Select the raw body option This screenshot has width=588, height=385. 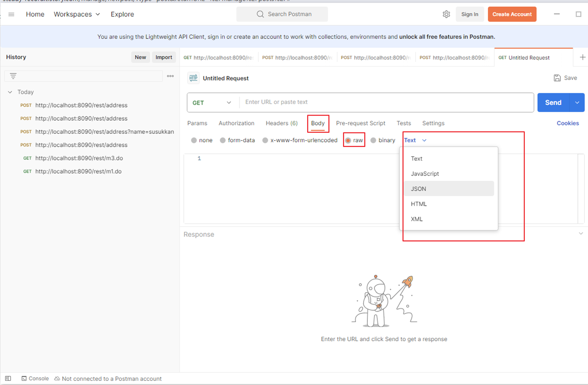coord(354,140)
